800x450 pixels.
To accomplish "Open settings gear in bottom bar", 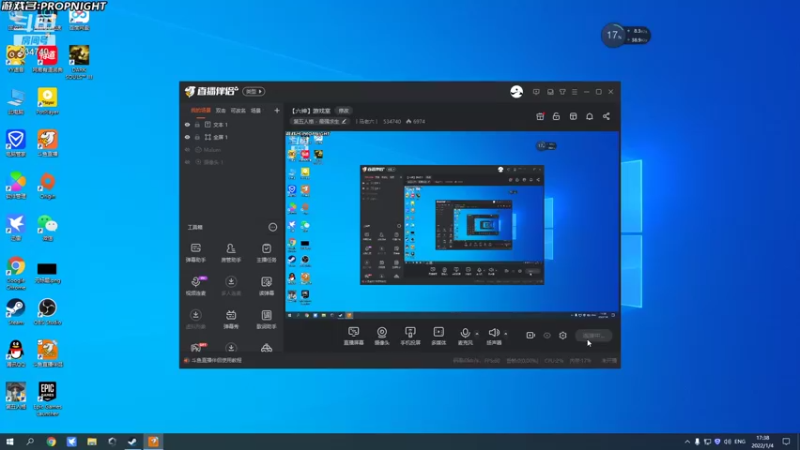I will (563, 335).
